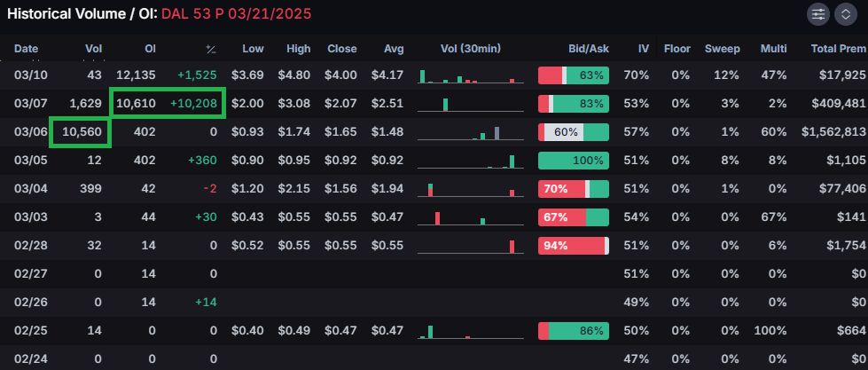Click the 12% sweep value on 03/10
The image size is (868, 370).
pos(728,75)
